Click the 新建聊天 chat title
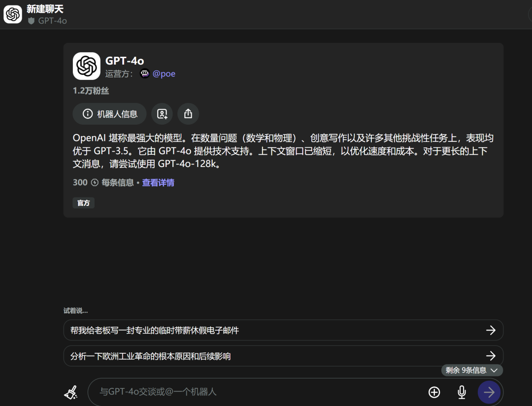 coord(45,9)
